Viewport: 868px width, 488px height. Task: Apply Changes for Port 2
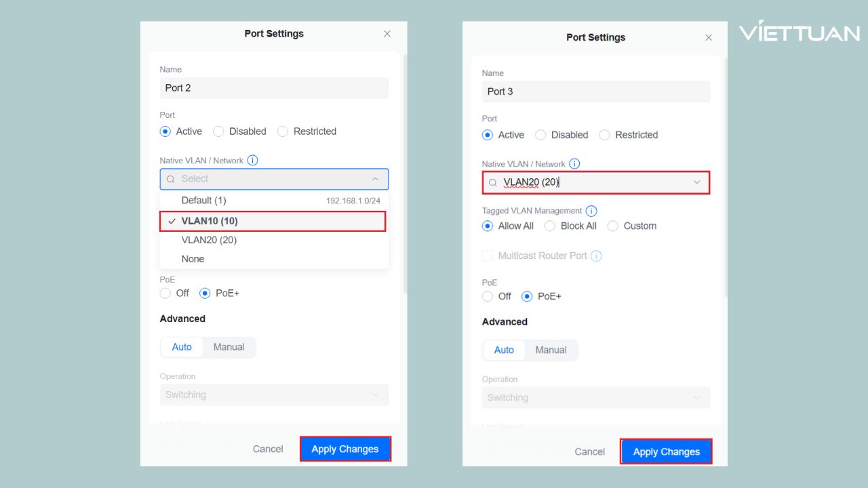pos(345,449)
